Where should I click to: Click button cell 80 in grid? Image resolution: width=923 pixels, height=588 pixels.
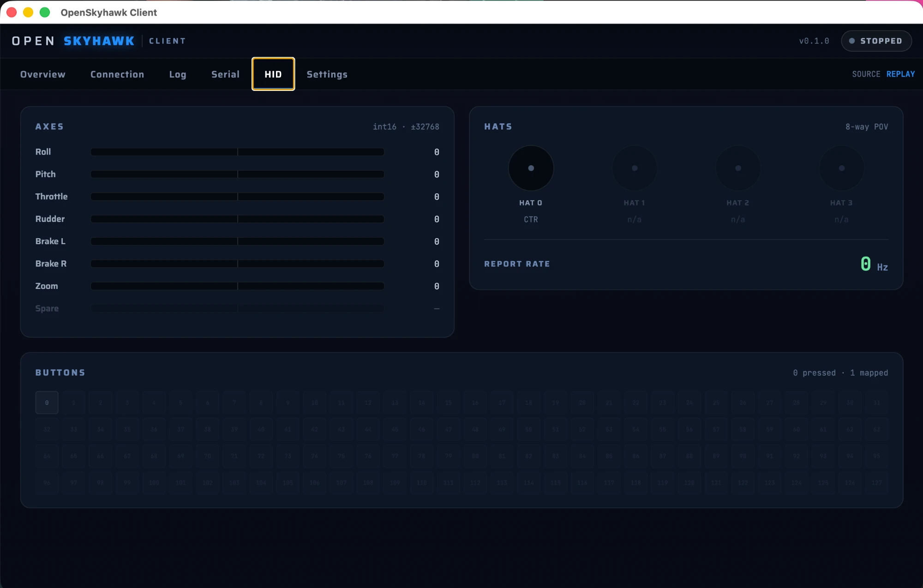pyautogui.click(x=475, y=456)
